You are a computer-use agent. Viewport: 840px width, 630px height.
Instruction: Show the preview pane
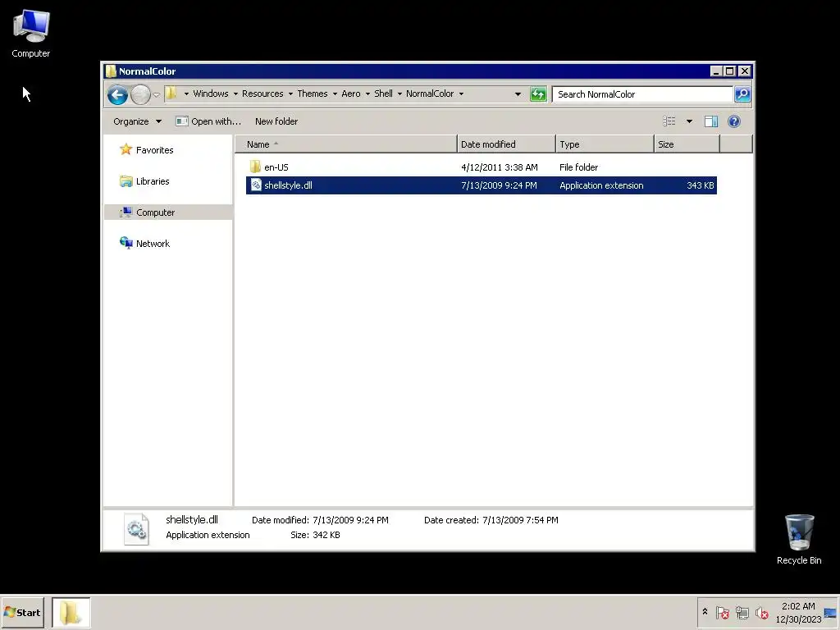711,121
